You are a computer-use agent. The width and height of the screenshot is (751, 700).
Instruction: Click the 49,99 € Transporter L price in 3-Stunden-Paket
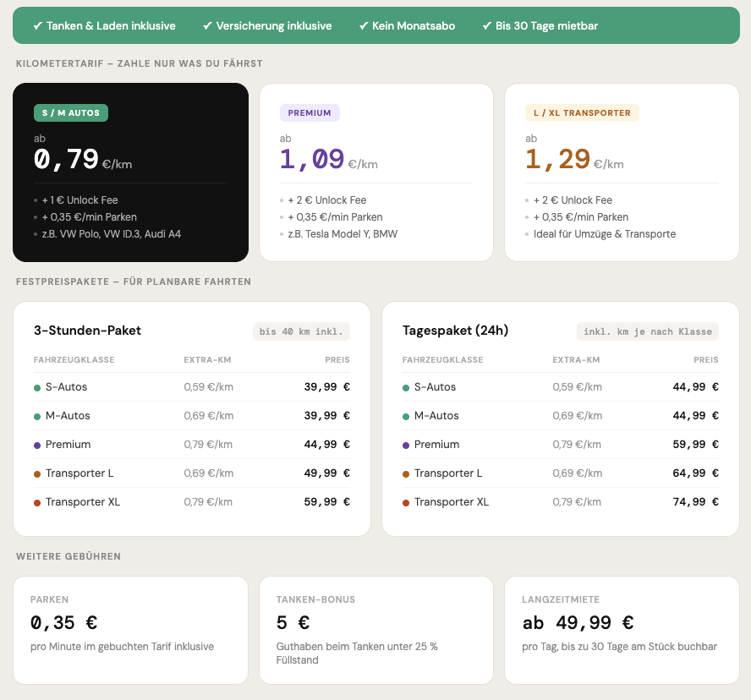pyautogui.click(x=327, y=473)
